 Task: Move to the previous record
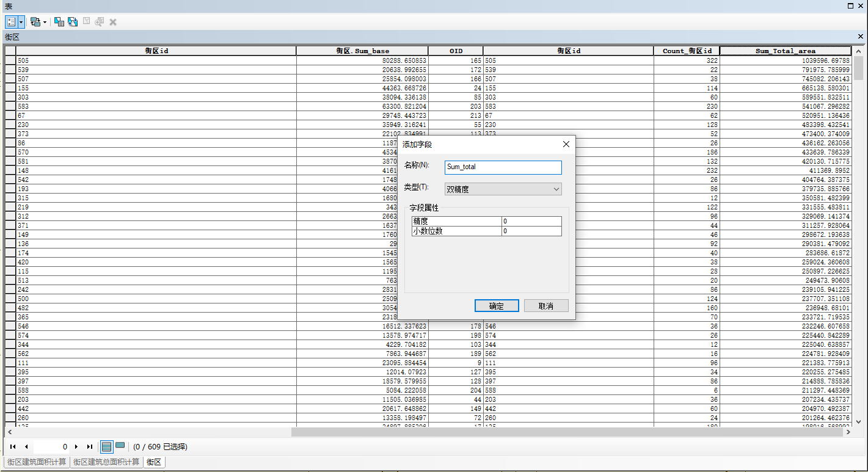point(26,447)
